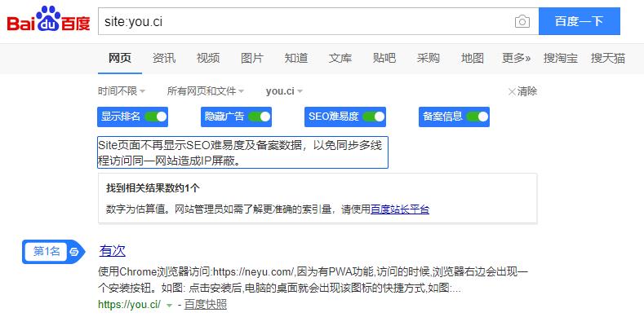Switch to the 图片 tab
The width and height of the screenshot is (644, 326).
(x=251, y=58)
